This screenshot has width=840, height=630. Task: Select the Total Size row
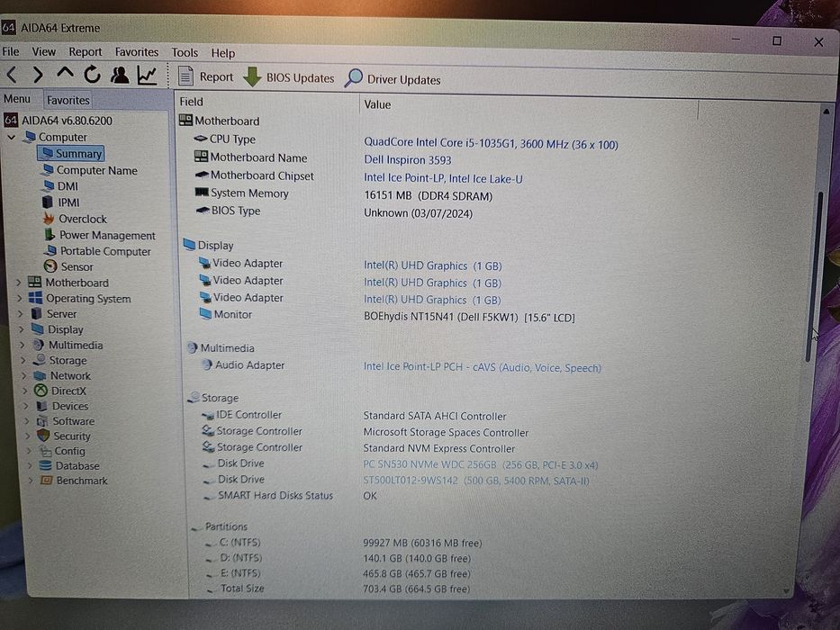339,589
